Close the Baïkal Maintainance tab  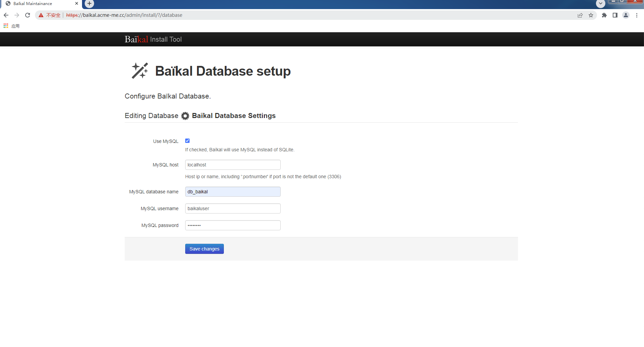click(x=77, y=3)
